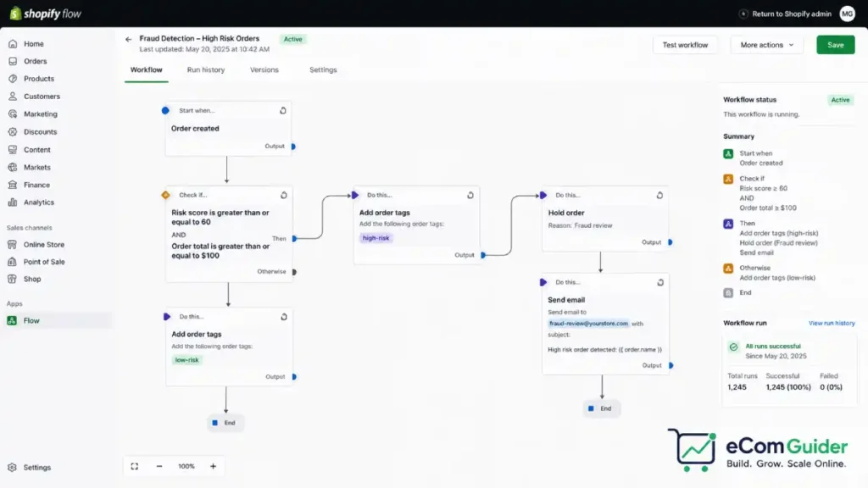This screenshot has height=488, width=868.
Task: Click End node below Send email
Action: 601,409
